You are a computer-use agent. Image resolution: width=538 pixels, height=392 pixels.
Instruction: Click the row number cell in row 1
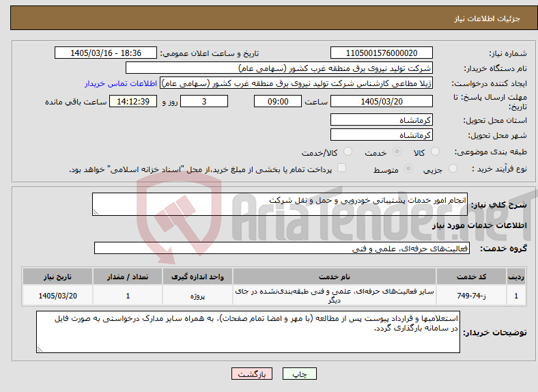[516, 296]
